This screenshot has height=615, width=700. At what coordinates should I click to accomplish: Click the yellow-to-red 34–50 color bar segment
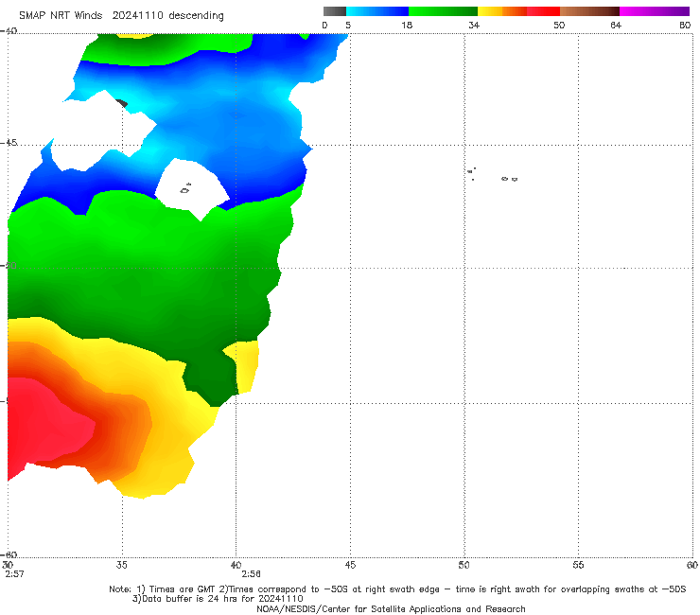click(518, 11)
